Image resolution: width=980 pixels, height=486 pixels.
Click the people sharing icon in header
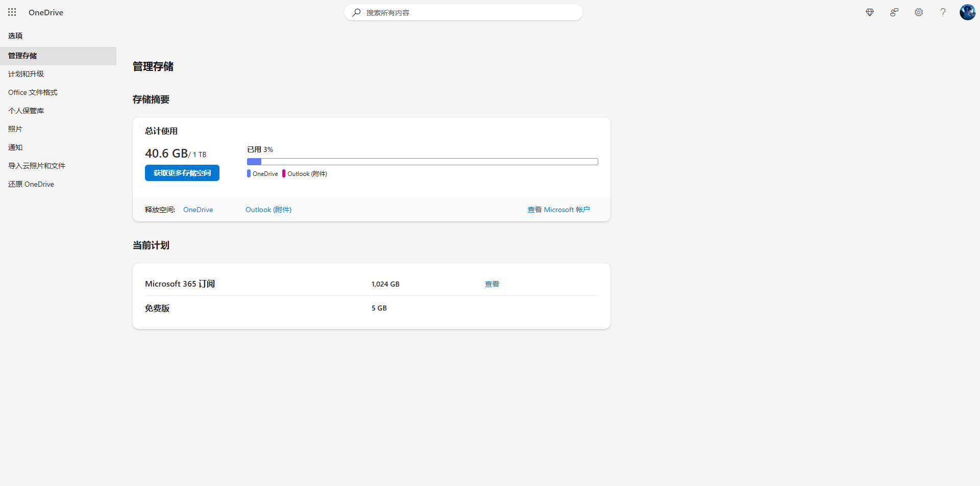pyautogui.click(x=894, y=12)
